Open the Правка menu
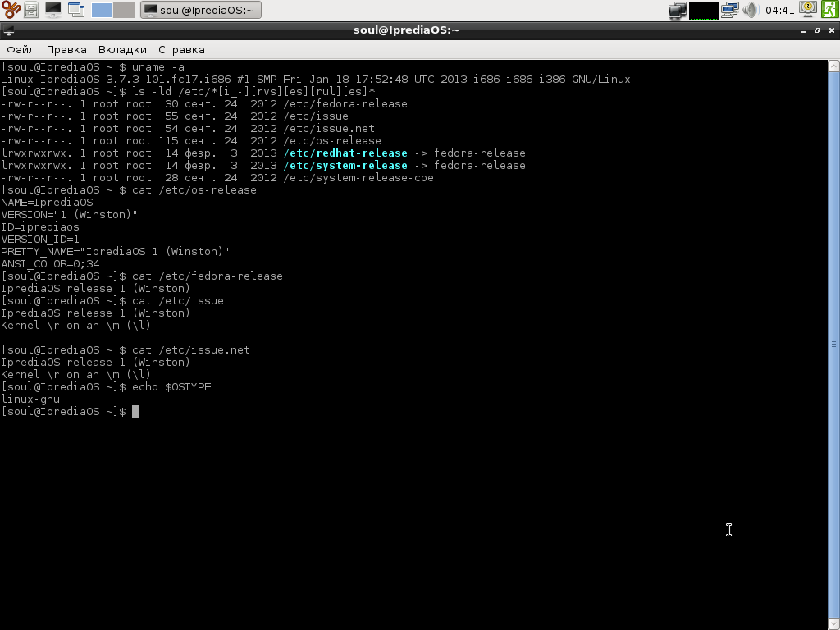Screen dimensions: 840x630 click(66, 50)
